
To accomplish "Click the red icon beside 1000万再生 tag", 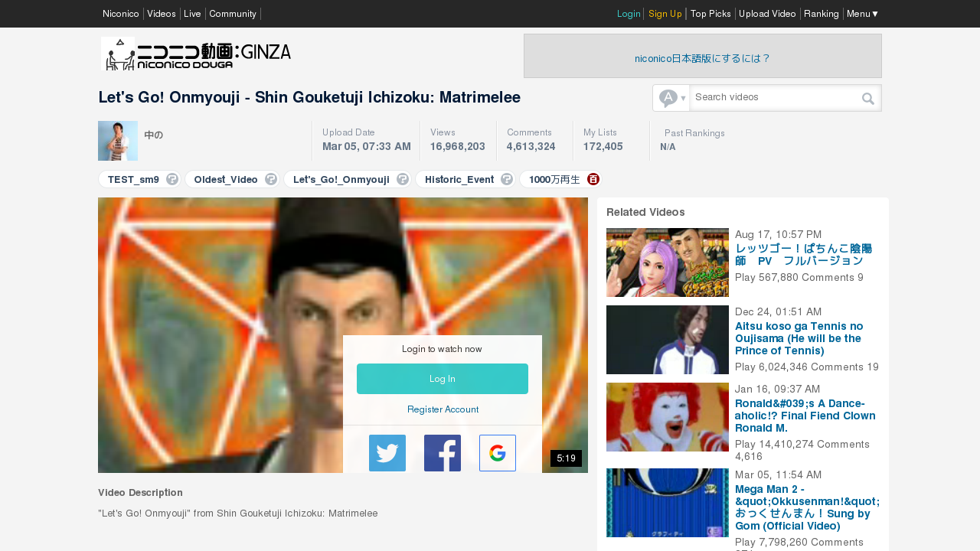I will 593,179.
